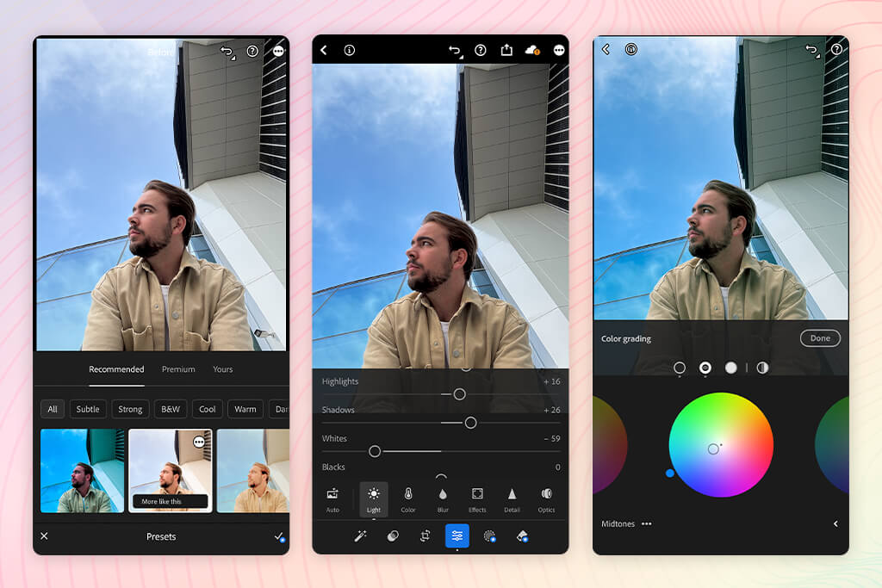882x588 pixels.
Task: Select the All preset filter chip
Action: tap(53, 409)
